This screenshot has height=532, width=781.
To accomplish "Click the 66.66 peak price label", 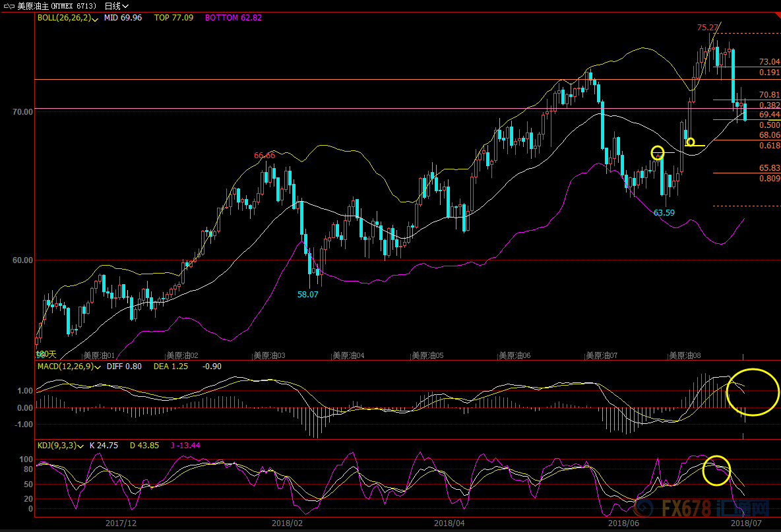I will click(265, 156).
